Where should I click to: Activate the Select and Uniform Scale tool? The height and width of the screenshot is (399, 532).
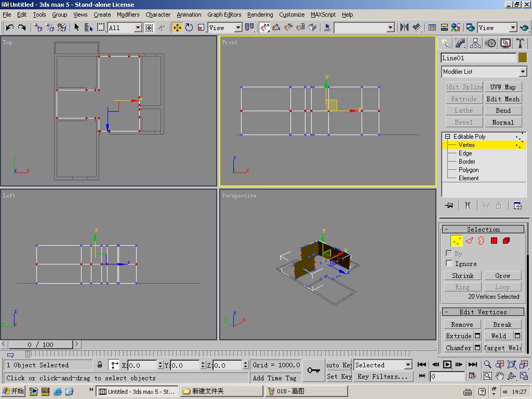pyautogui.click(x=201, y=28)
